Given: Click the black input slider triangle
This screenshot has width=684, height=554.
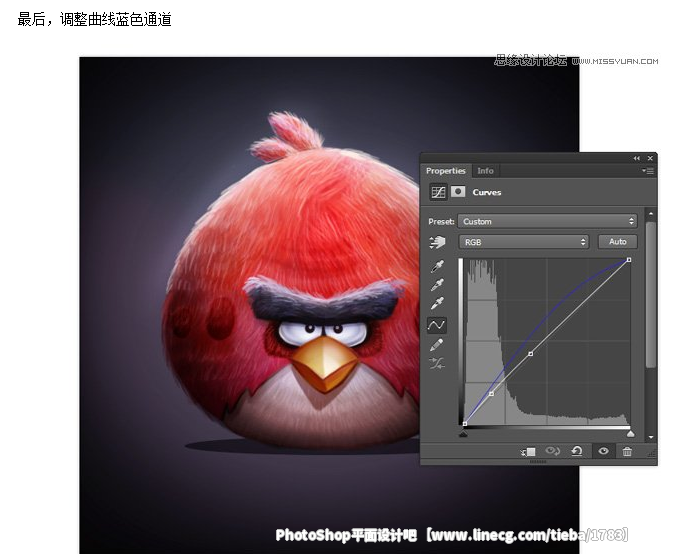Looking at the screenshot, I should [463, 434].
